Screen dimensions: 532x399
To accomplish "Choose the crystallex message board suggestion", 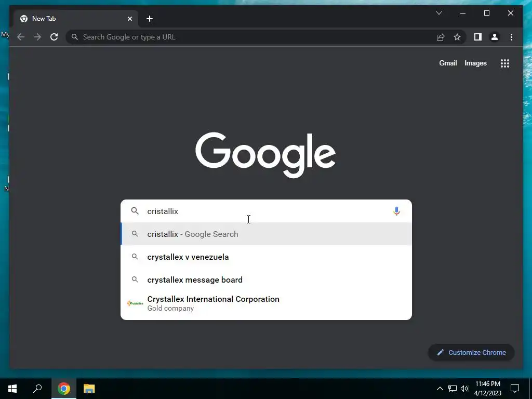I will [x=267, y=280].
